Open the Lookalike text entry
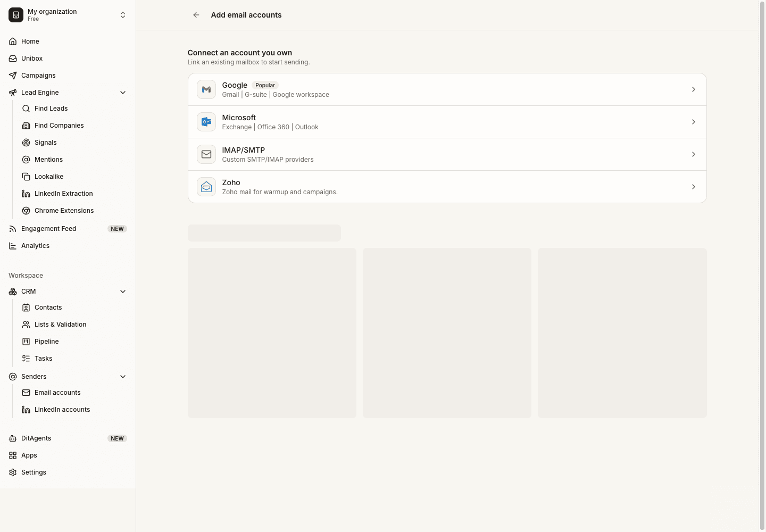This screenshot has width=766, height=532. click(x=49, y=177)
